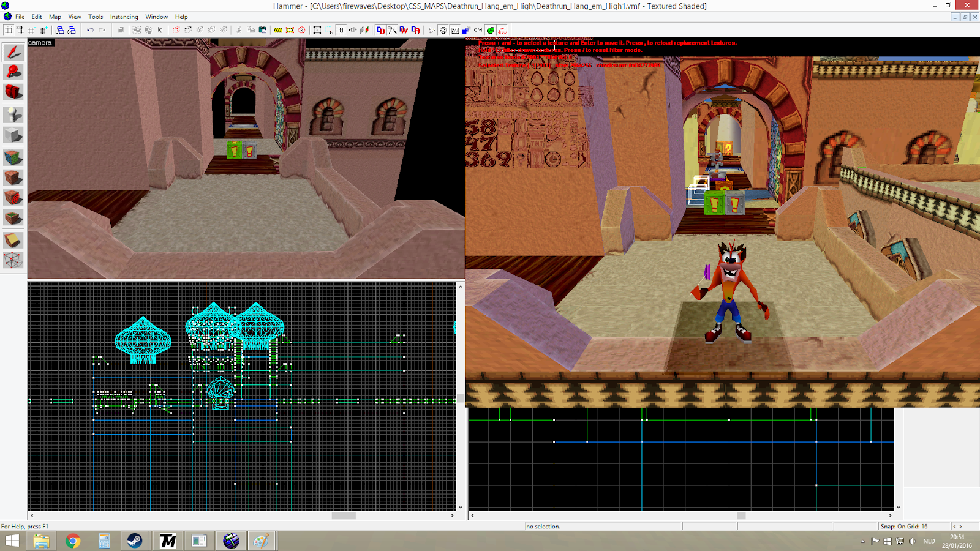Open the Map menu
Screen dimensions: 980x551
(x=55, y=17)
